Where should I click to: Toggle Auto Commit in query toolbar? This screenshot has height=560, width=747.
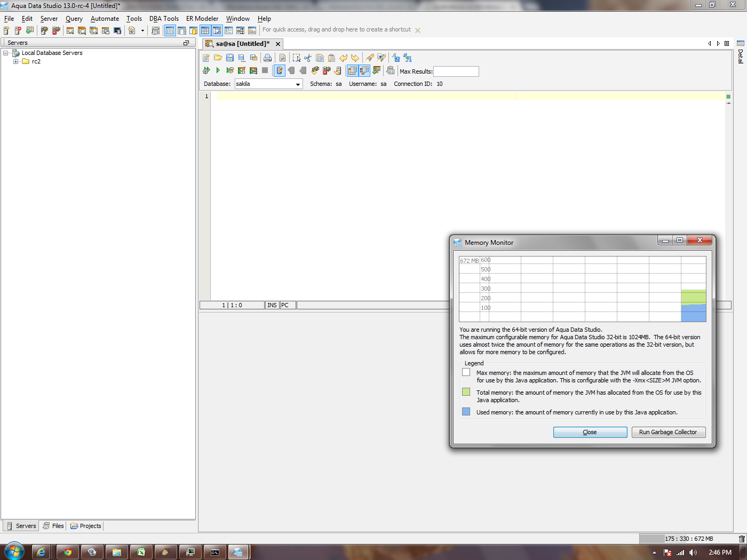(x=280, y=70)
